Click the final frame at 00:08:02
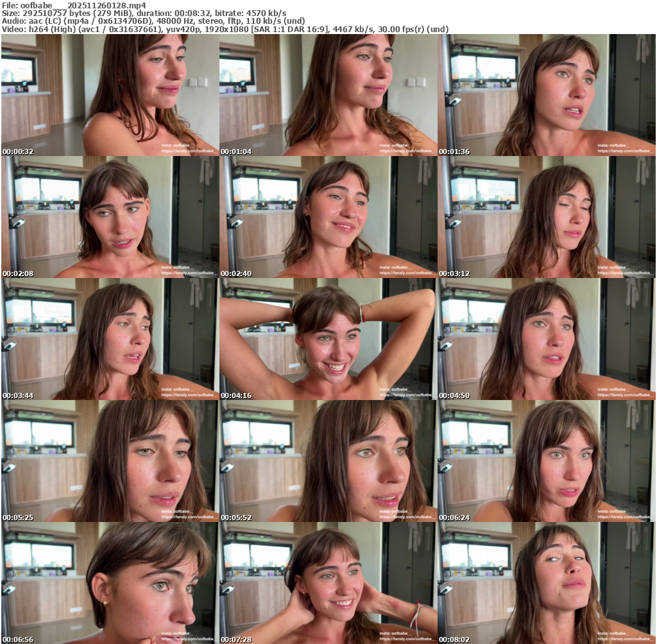This screenshot has height=644, width=657. [x=546, y=583]
